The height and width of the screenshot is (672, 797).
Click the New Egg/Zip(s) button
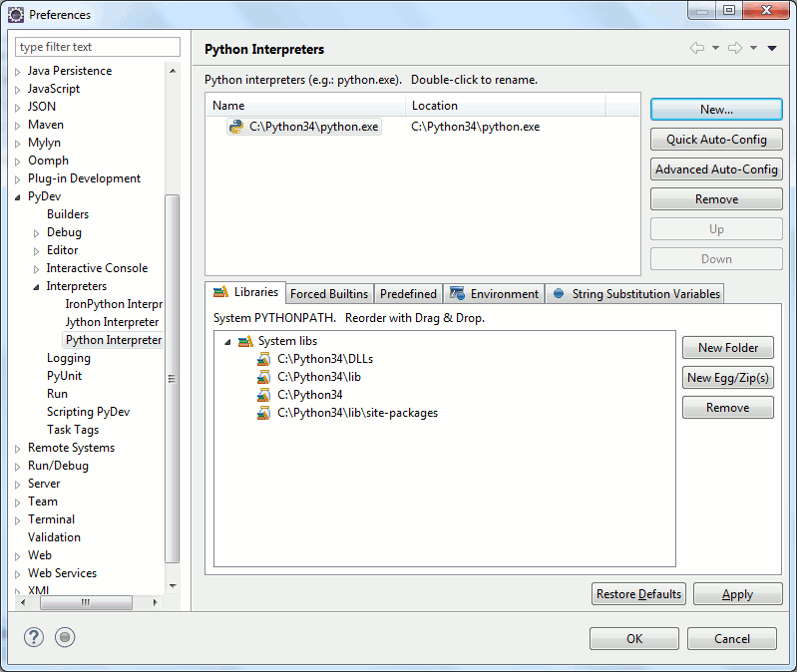pyautogui.click(x=728, y=378)
